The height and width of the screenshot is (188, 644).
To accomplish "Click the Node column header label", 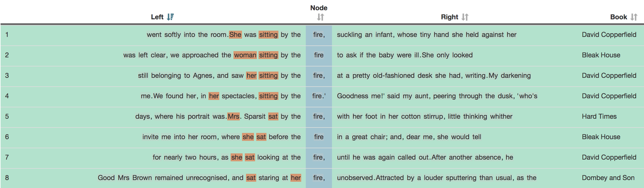I will [x=319, y=8].
